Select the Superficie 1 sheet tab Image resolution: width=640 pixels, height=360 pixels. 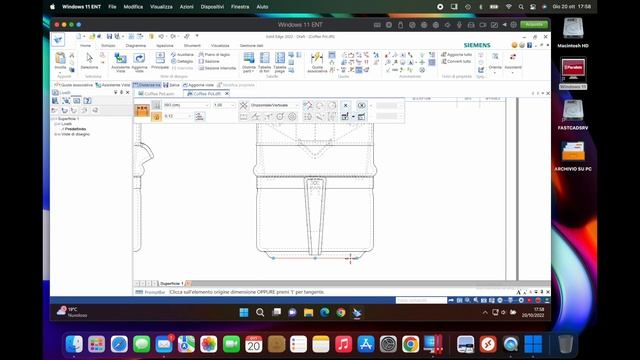pyautogui.click(x=171, y=283)
